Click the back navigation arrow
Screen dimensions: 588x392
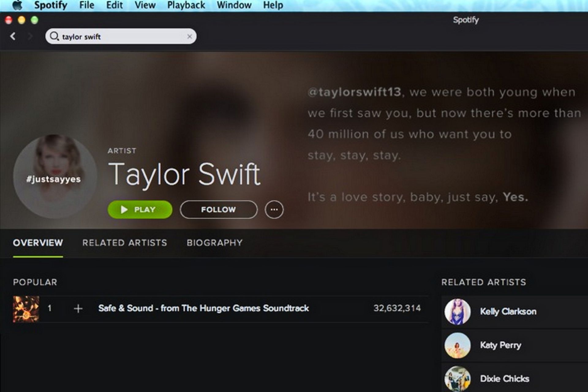13,36
